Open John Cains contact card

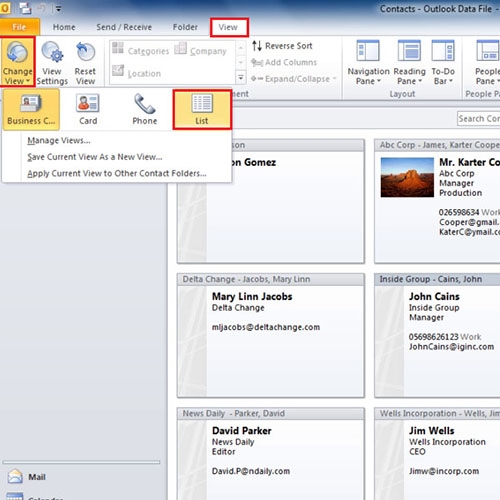(437, 335)
